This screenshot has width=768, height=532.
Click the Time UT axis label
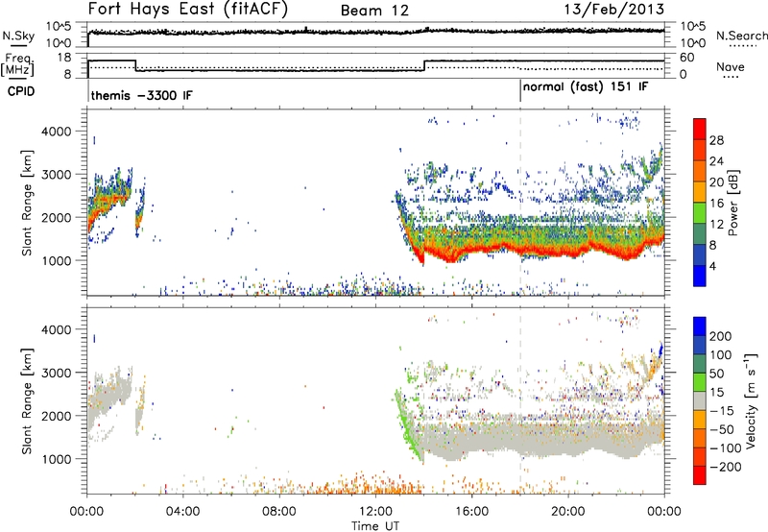coord(375,526)
